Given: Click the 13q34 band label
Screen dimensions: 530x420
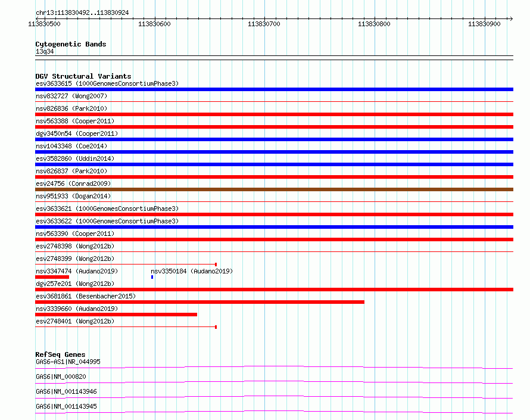Looking at the screenshot, I should tap(45, 51).
